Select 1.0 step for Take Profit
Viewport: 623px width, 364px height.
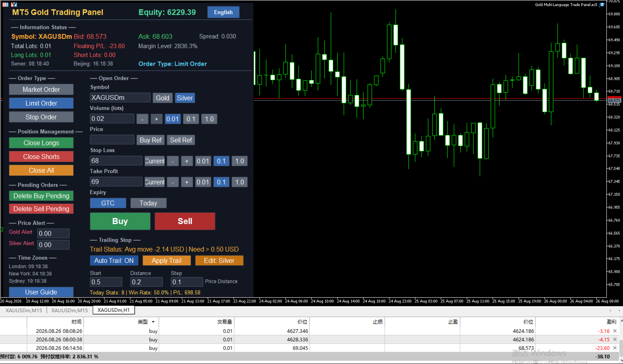point(240,182)
